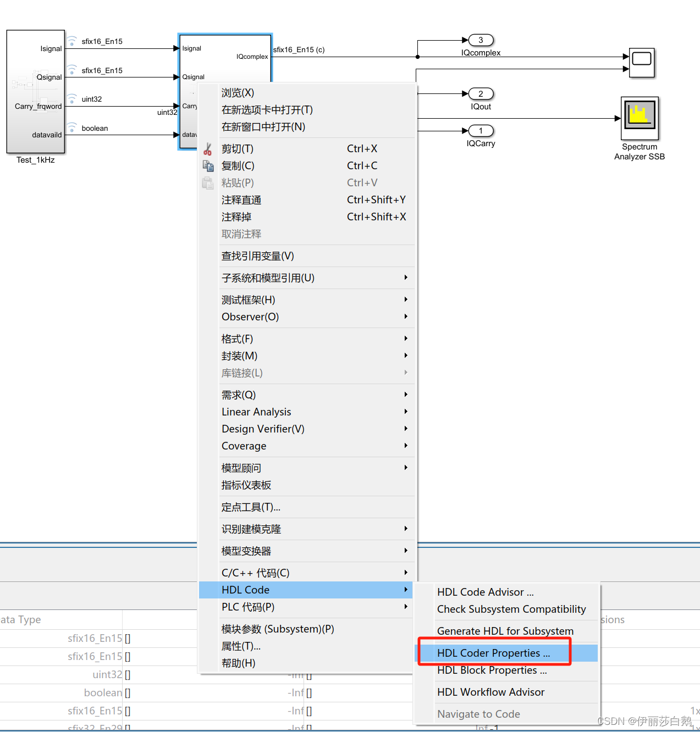Viewport: 700px width, 732px height.
Task: Toggle signal logging badge on boolean line
Action: click(x=72, y=126)
